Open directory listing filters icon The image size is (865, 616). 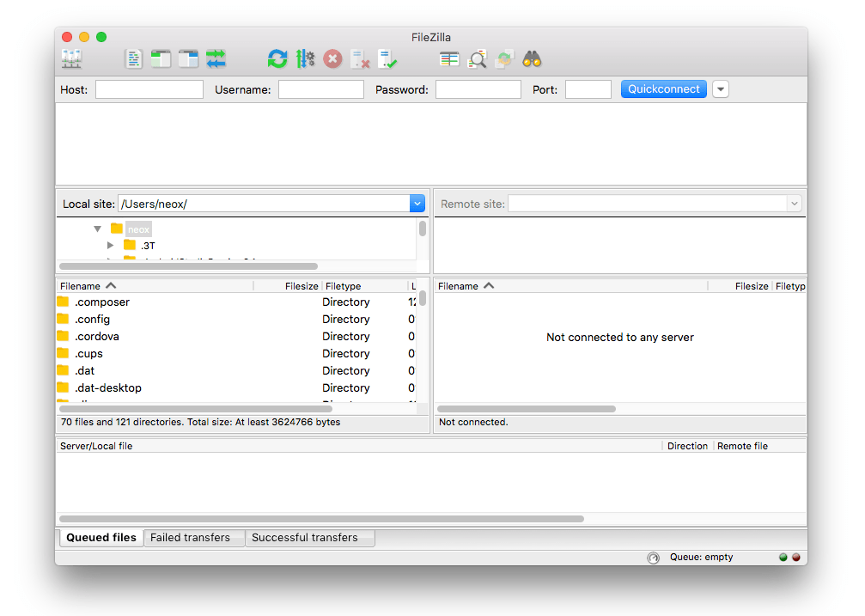pyautogui.click(x=449, y=58)
